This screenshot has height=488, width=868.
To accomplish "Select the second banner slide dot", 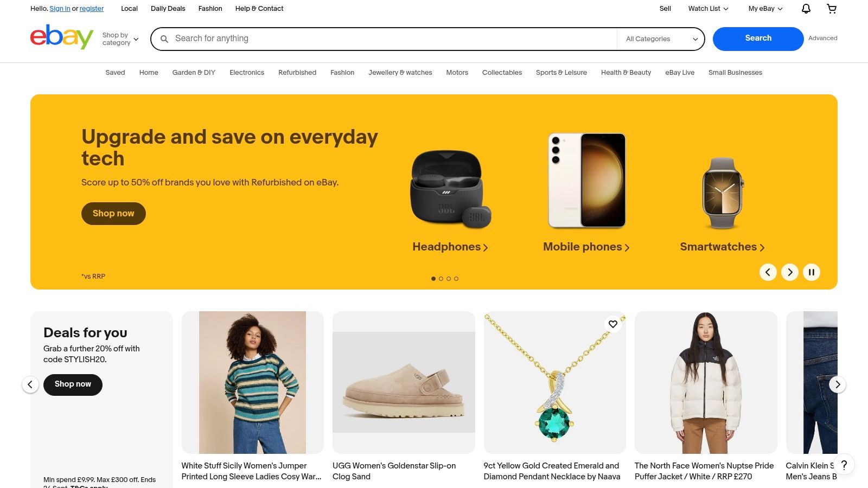I will pyautogui.click(x=441, y=279).
